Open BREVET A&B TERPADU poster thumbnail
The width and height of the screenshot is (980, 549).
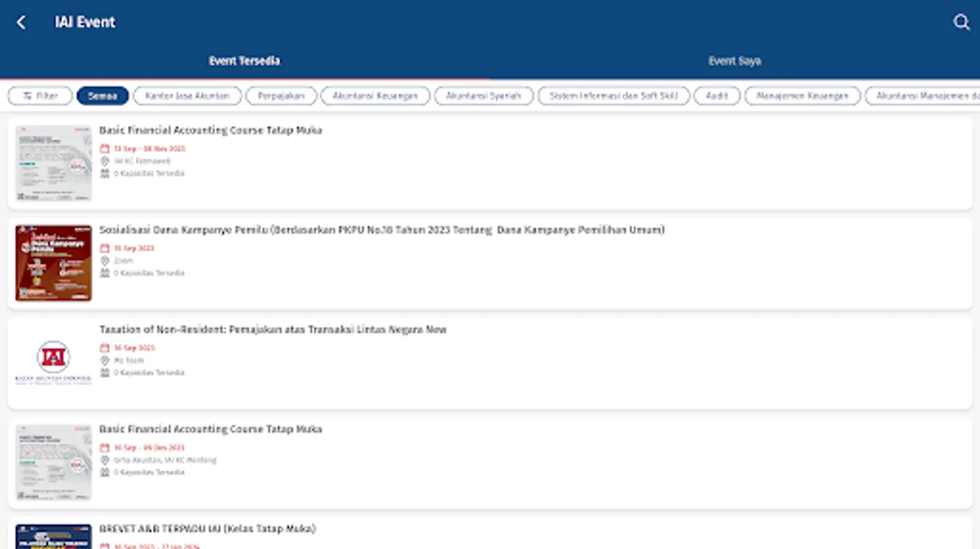click(54, 537)
